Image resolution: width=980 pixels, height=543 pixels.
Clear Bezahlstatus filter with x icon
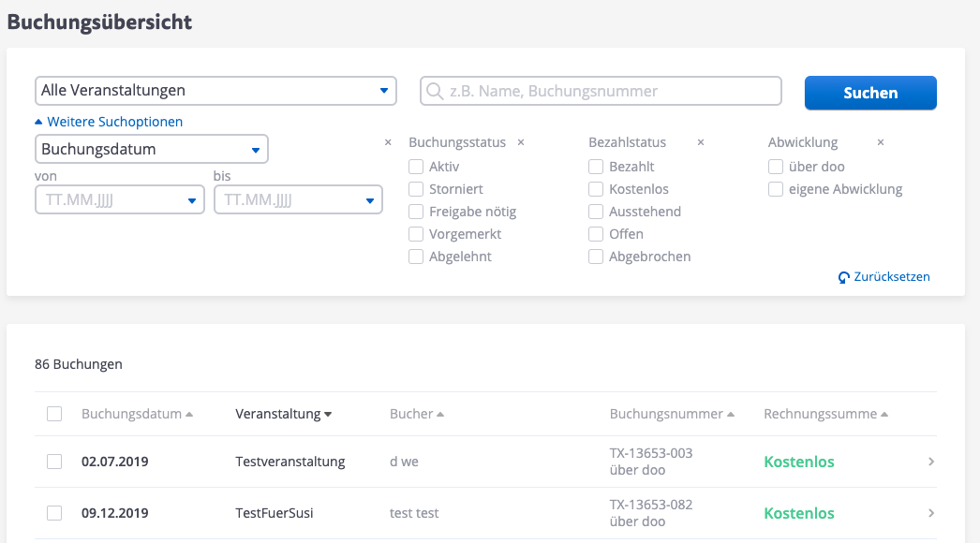pyautogui.click(x=700, y=142)
